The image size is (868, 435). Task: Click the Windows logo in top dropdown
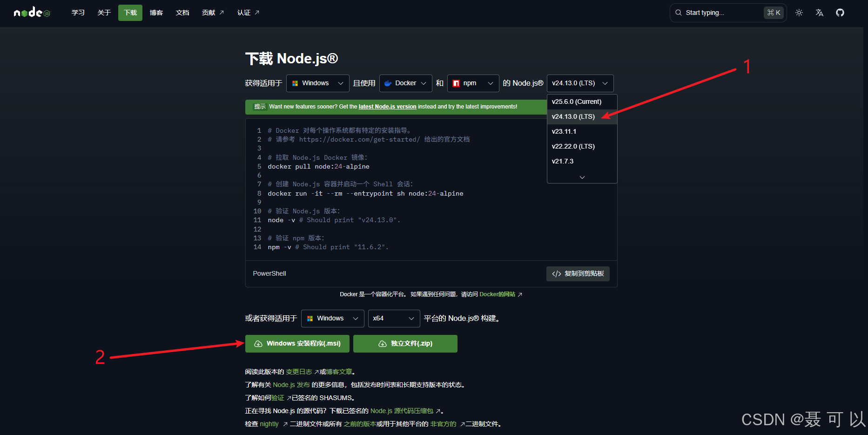[x=295, y=83]
